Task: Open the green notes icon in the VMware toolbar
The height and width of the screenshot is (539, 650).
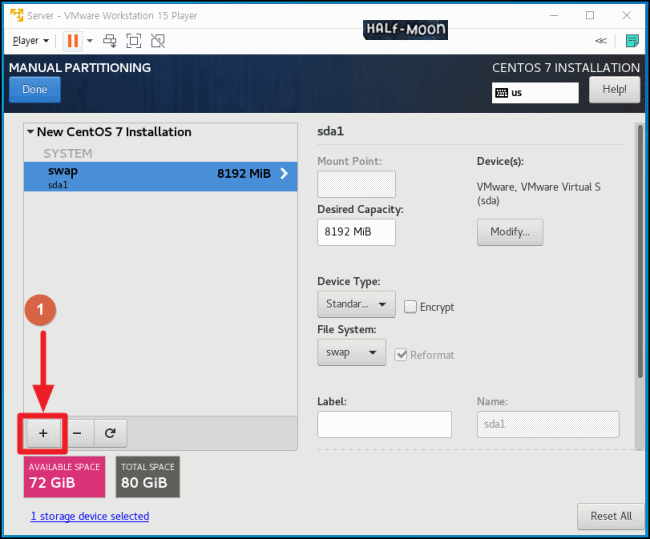Action: [632, 41]
